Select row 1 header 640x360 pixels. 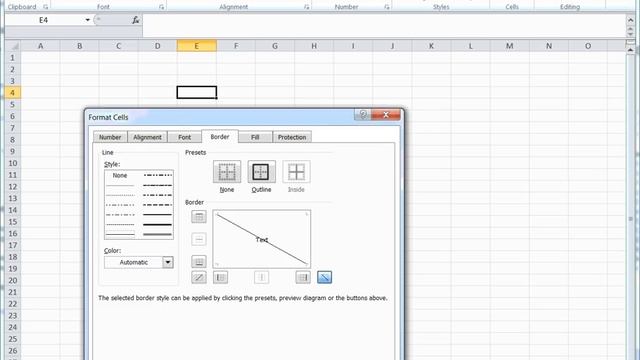[13, 58]
